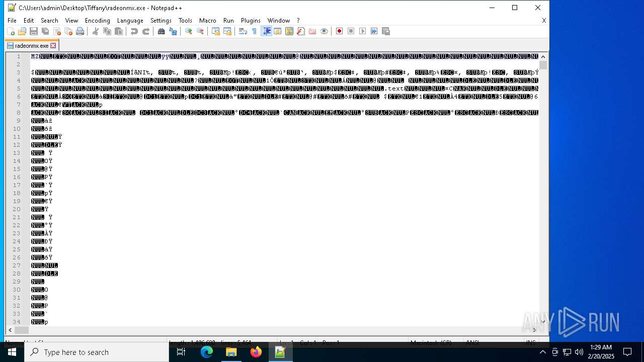Click vertical scrollbar down arrow
This screenshot has width=644, height=362.
543,322
